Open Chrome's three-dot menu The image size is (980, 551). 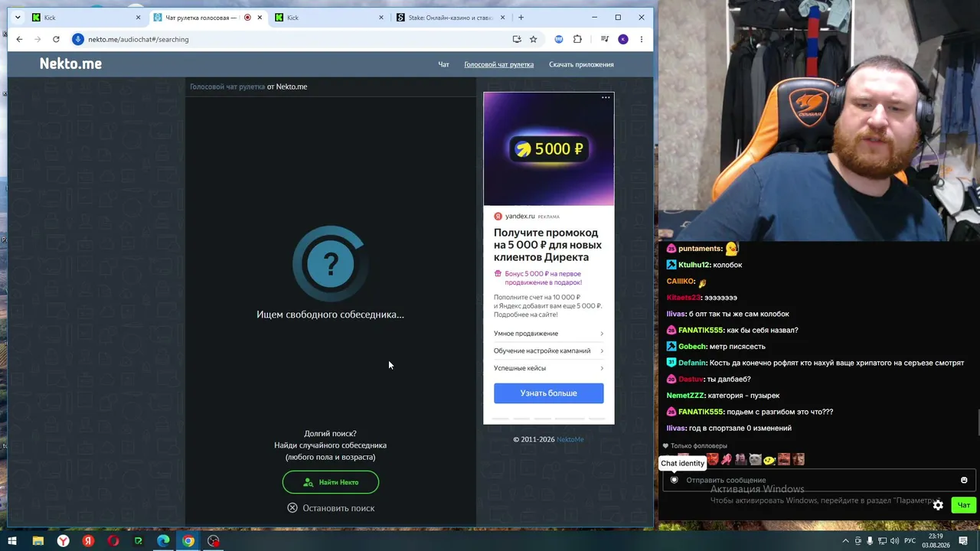point(642,39)
